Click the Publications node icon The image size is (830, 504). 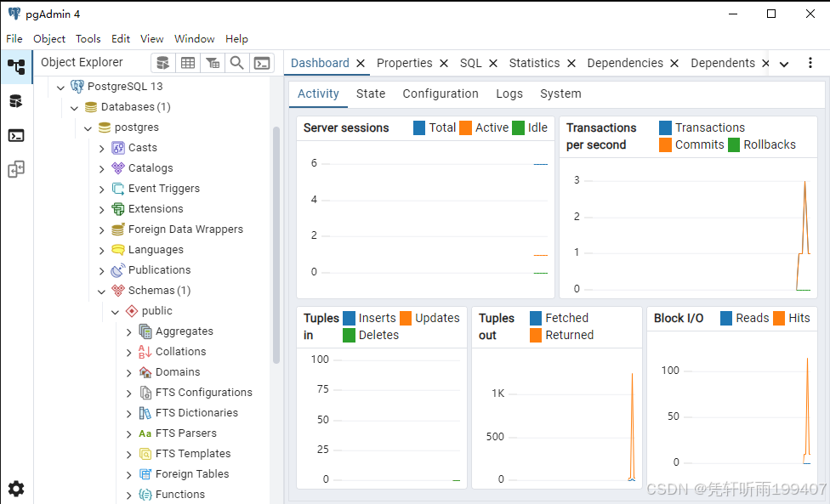point(118,269)
